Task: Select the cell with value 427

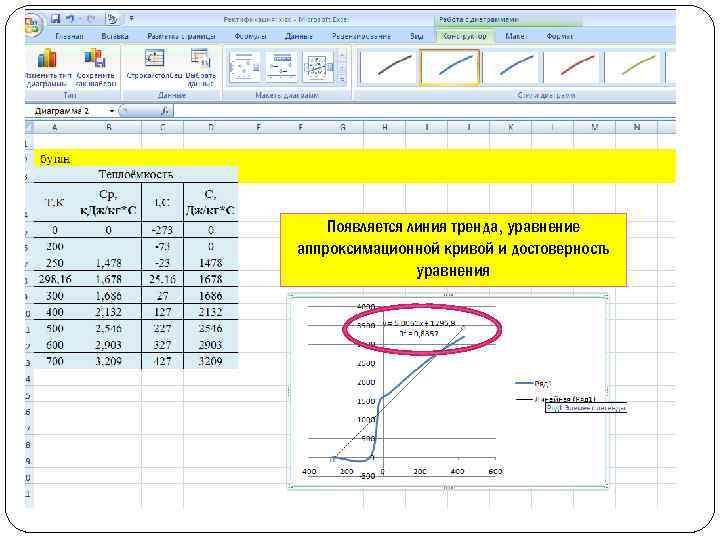Action: point(162,361)
